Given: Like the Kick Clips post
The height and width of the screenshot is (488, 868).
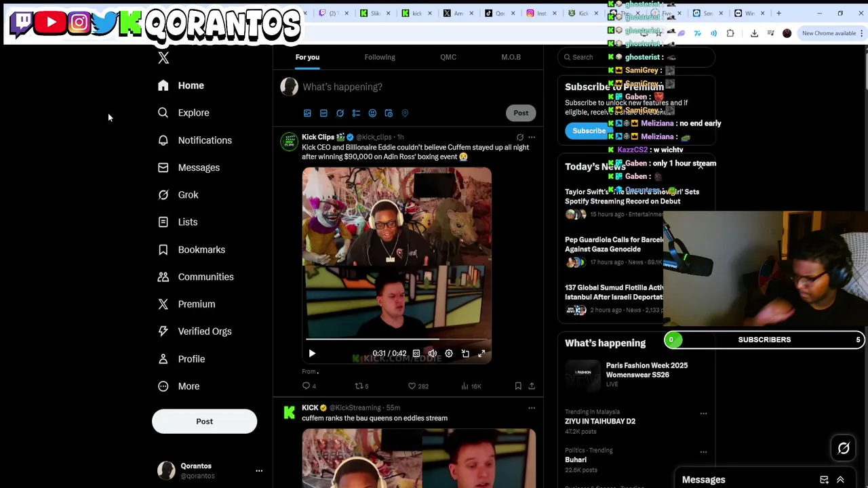Looking at the screenshot, I should (418, 386).
